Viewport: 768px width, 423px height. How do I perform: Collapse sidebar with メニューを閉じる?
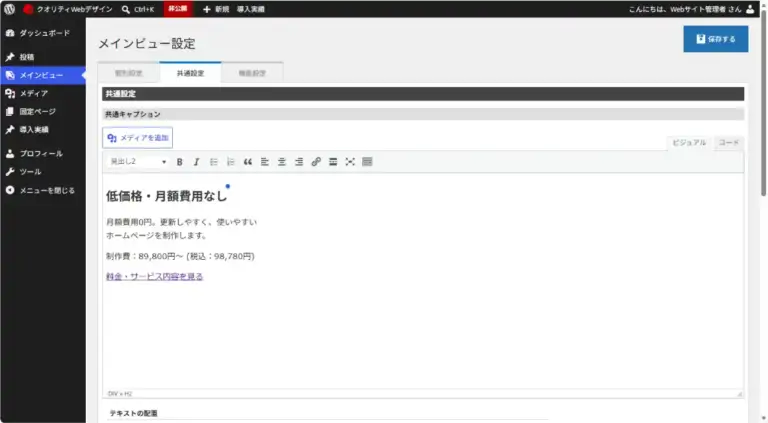pos(43,190)
